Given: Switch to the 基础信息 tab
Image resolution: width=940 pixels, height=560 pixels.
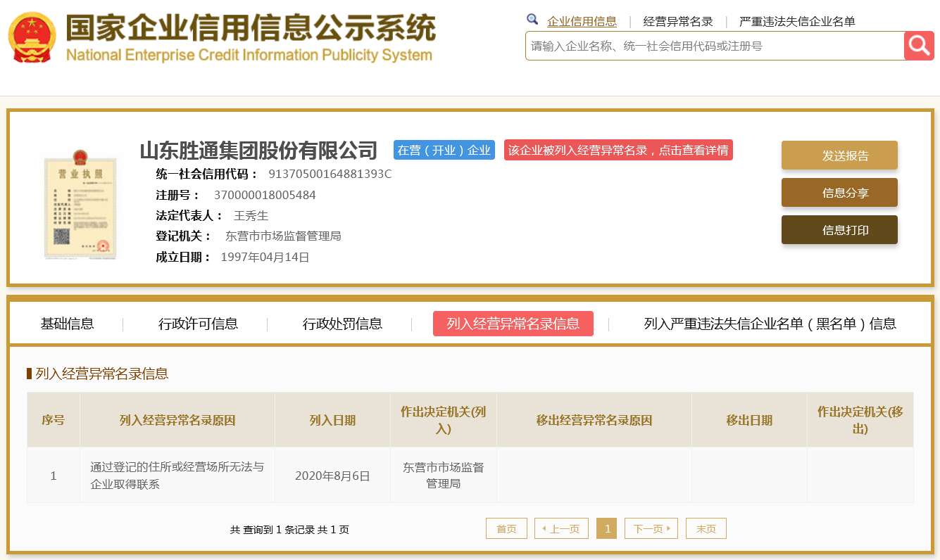Looking at the screenshot, I should (67, 324).
